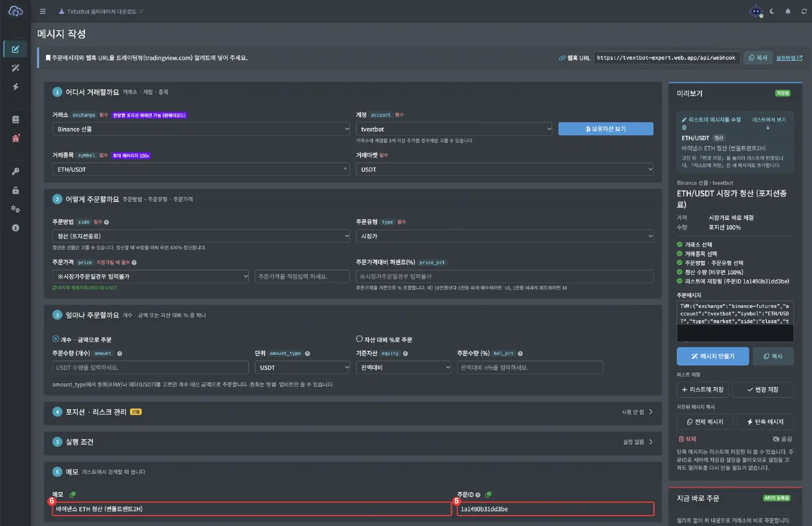Click the 메시지 만들기 button
The height and width of the screenshot is (526, 812).
(713, 356)
